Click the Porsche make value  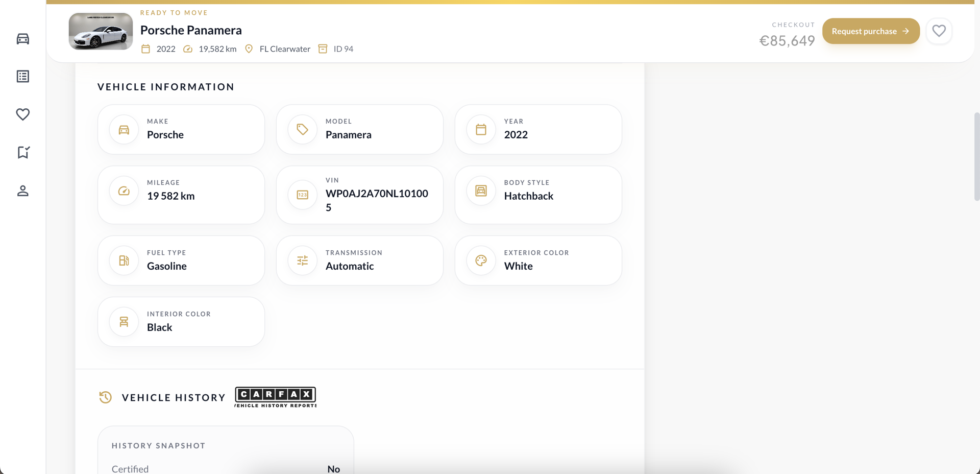coord(165,135)
